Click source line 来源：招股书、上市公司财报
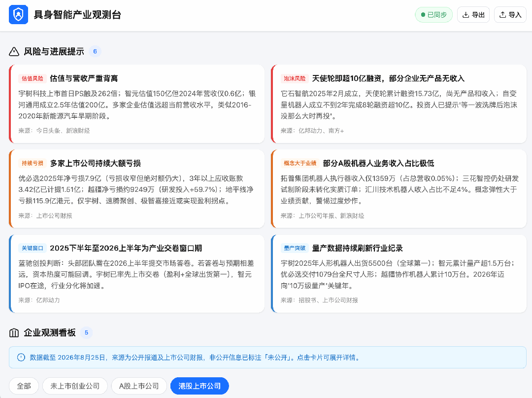Viewport: 532px width, 398px height. (319, 300)
